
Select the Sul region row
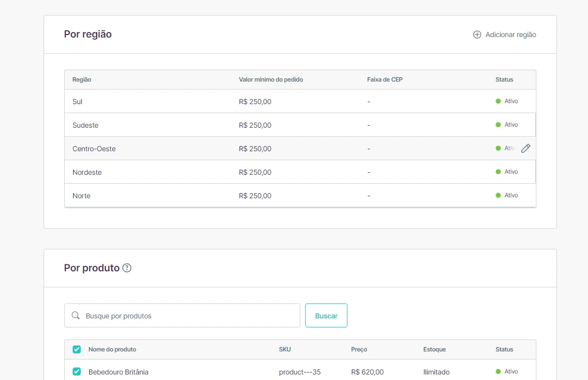[x=300, y=101]
